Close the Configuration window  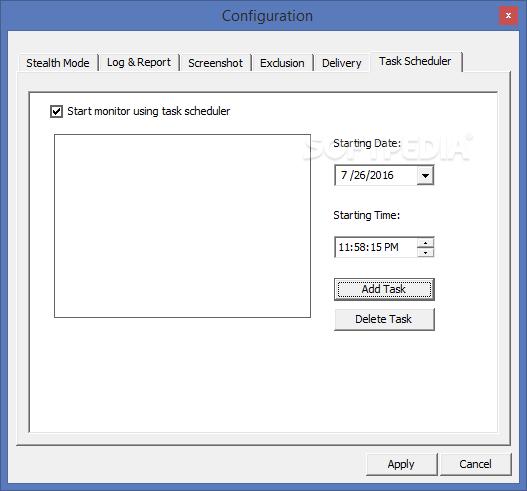(x=508, y=16)
